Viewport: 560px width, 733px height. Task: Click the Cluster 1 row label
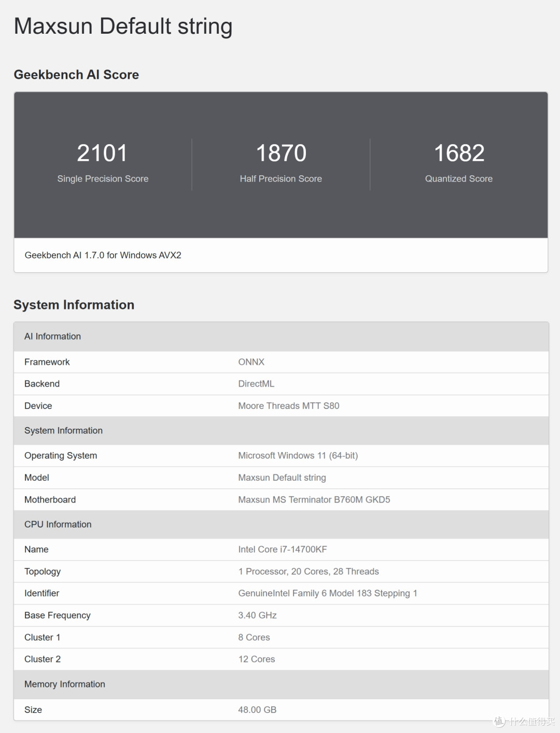click(43, 637)
